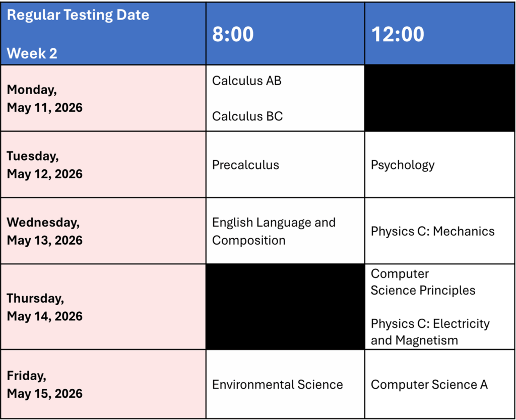Click the Calculus BC exam entry
This screenshot has width=516, height=420.
247,116
